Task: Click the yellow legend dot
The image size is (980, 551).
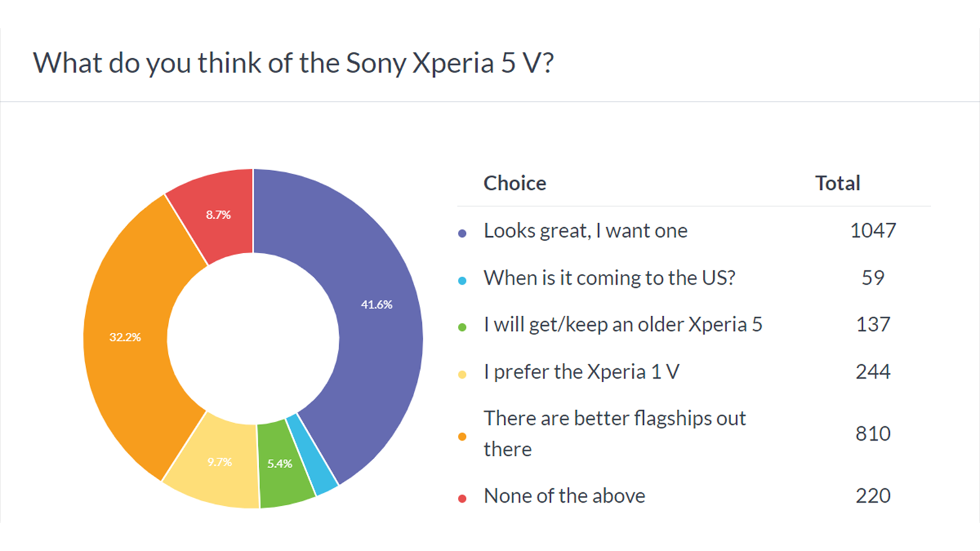Action: (x=463, y=375)
